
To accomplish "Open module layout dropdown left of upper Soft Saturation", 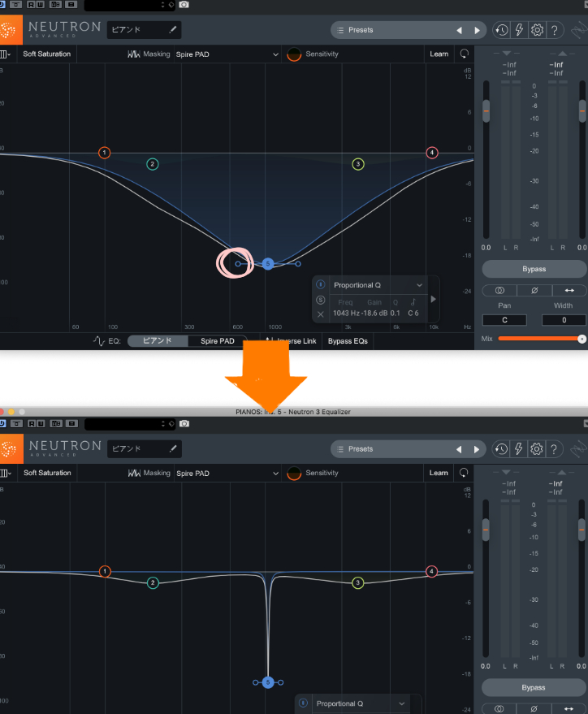I will point(5,54).
